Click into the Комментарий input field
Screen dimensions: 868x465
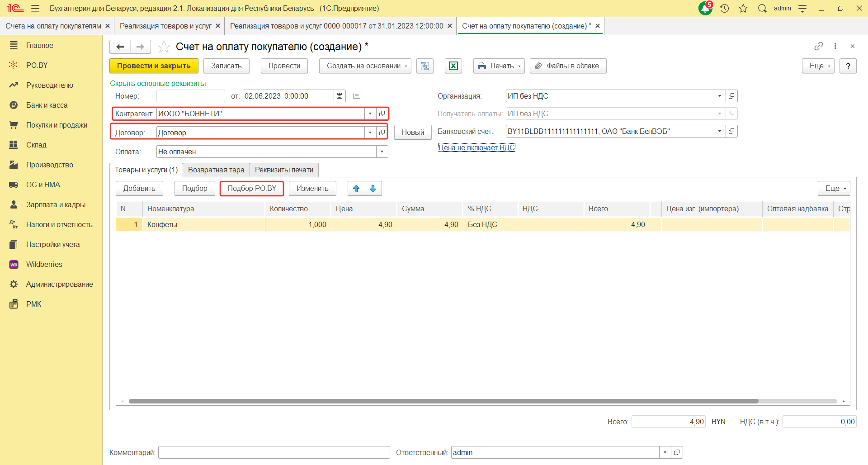(274, 452)
